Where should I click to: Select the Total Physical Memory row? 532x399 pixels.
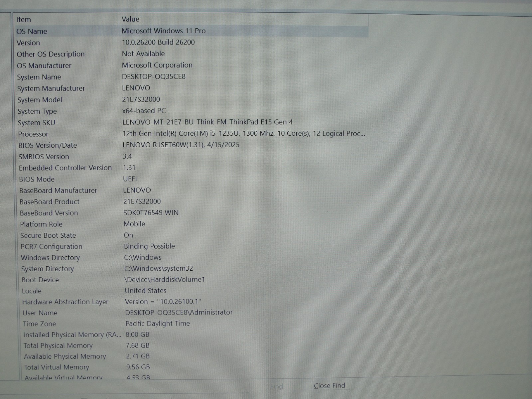pos(58,346)
